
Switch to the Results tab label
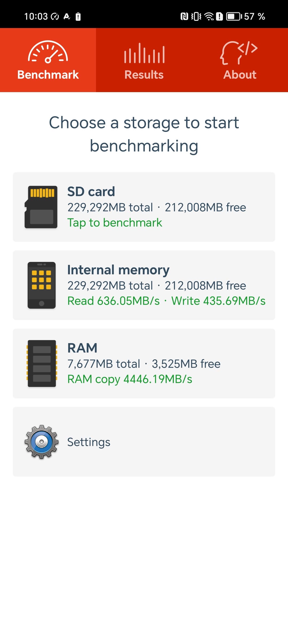(144, 75)
